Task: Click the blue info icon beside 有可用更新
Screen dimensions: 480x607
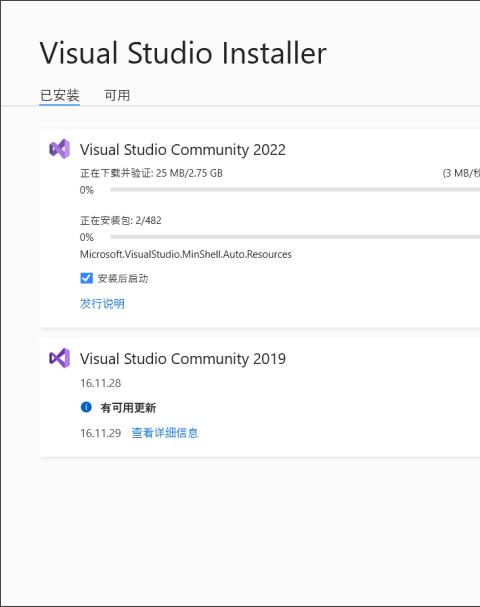Action: (x=86, y=407)
